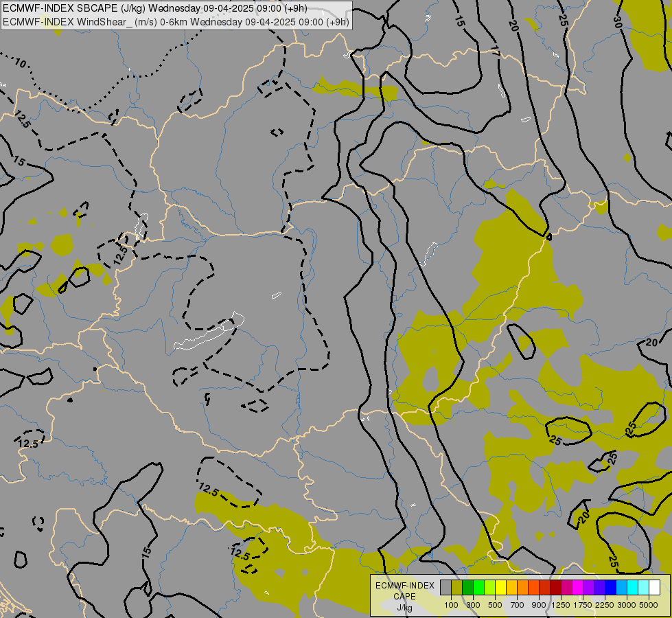Select the bright green legend swatch
Viewport: 672px width, 618px height.
pyautogui.click(x=478, y=587)
